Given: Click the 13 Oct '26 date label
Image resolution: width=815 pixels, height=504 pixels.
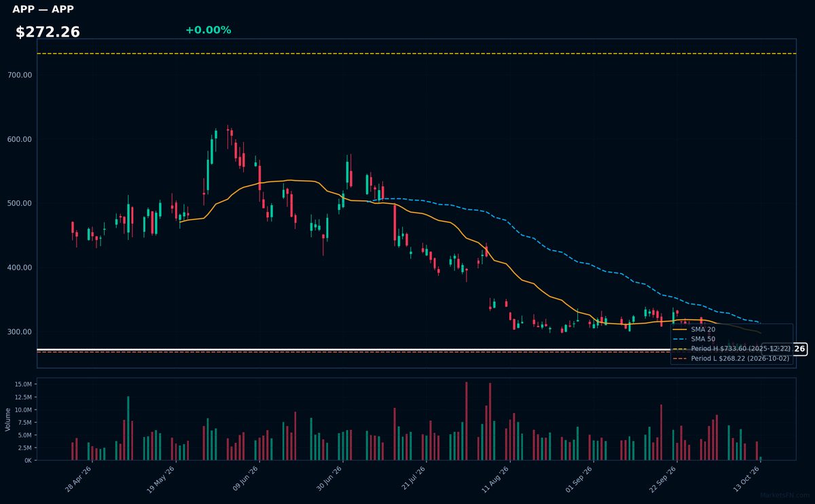Looking at the screenshot, I should pos(747,479).
